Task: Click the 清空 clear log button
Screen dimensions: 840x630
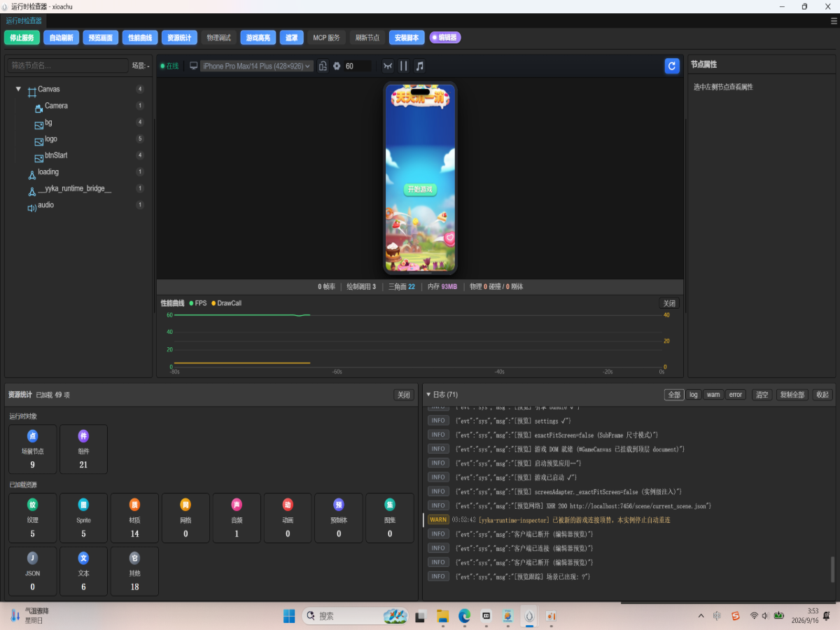Action: [x=762, y=395]
